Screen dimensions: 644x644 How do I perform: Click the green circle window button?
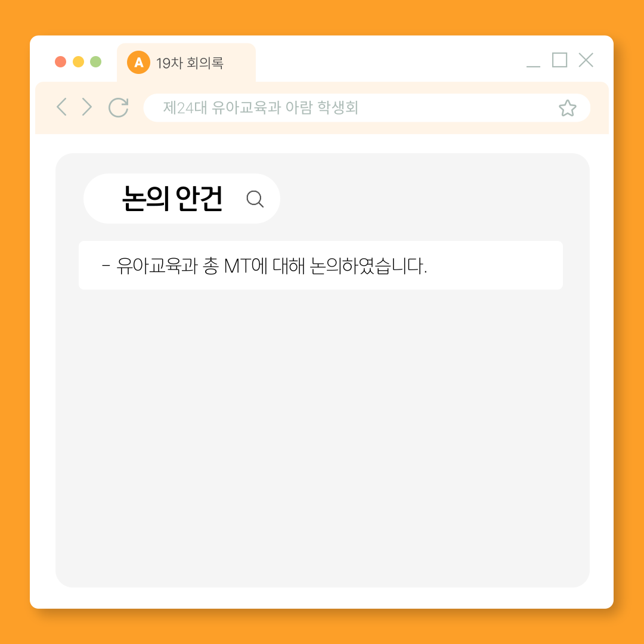[x=95, y=61]
